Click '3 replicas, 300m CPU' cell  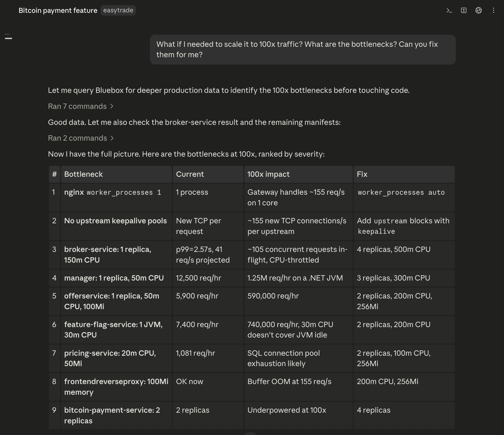click(x=404, y=278)
